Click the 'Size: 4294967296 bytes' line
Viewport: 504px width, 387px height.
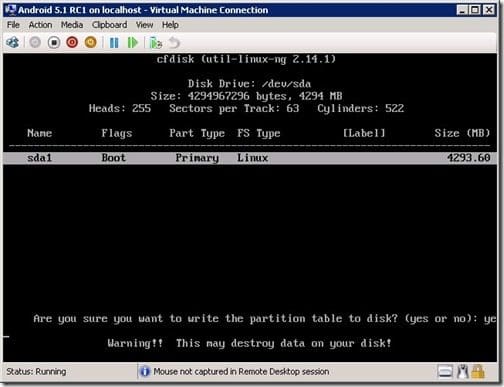tap(246, 96)
